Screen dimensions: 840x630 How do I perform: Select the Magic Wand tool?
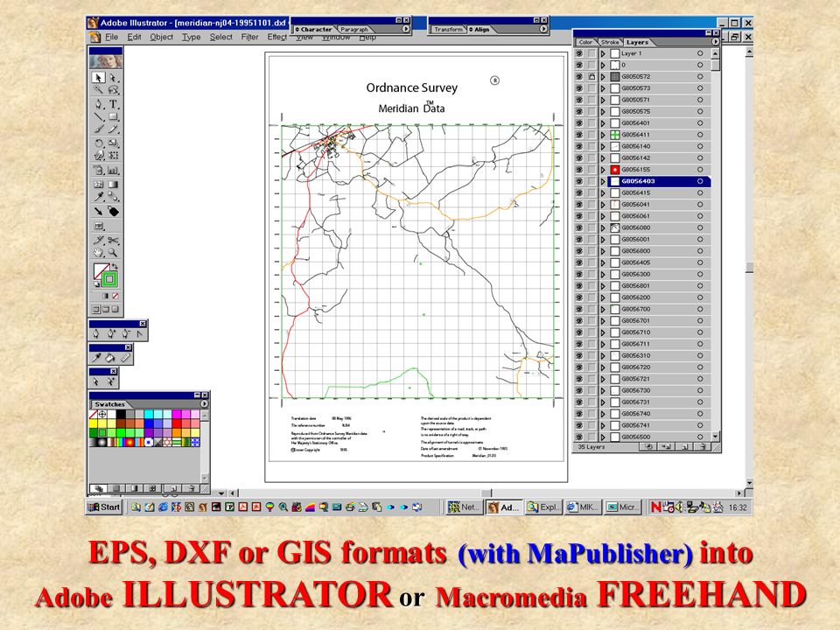tap(99, 90)
